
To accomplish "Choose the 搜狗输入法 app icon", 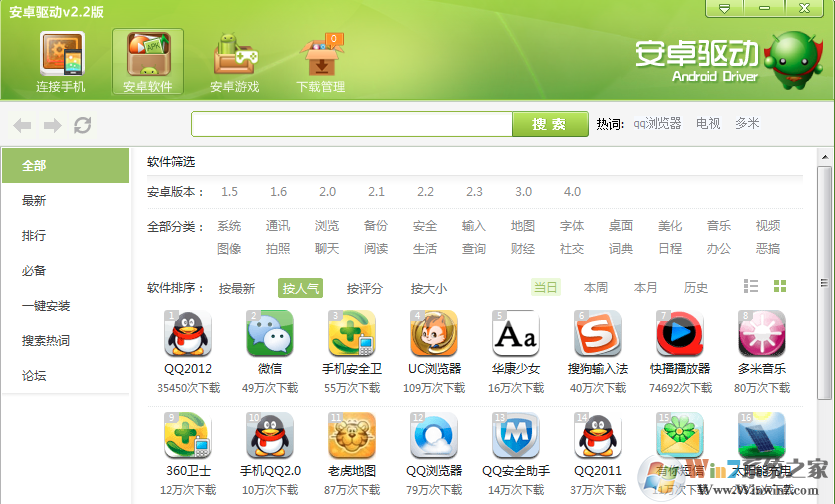I will click(598, 334).
